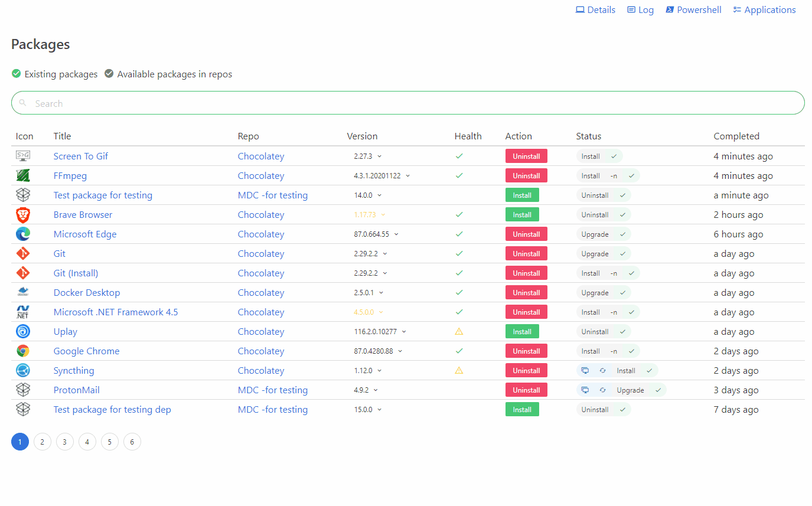Click the Test package for testing box icon
Screen dimensions: 812x506
coord(23,195)
